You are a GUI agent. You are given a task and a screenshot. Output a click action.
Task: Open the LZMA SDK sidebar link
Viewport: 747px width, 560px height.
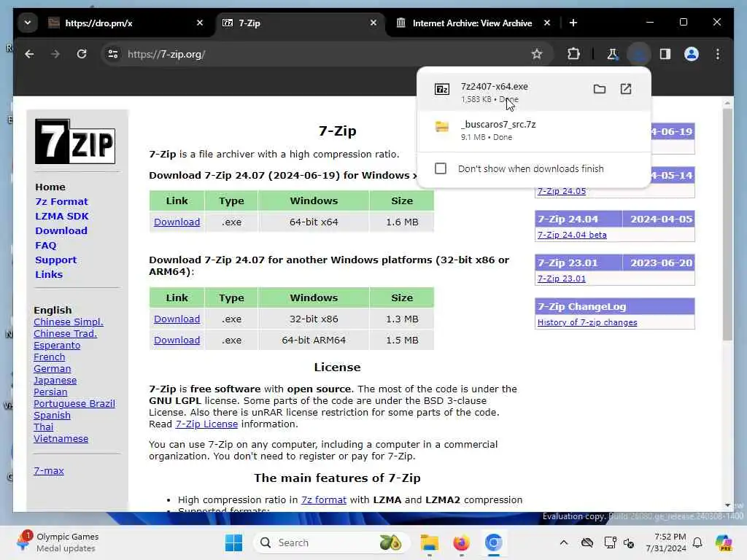click(62, 216)
